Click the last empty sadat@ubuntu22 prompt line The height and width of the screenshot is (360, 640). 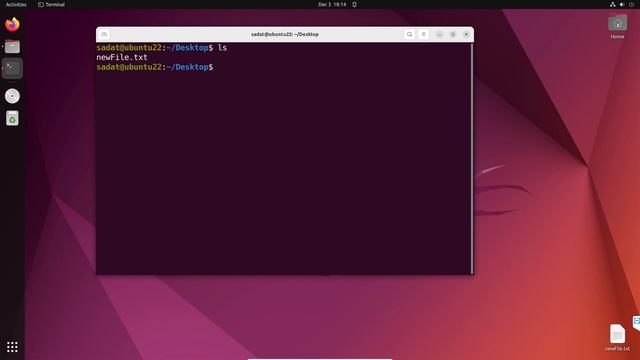coord(155,67)
